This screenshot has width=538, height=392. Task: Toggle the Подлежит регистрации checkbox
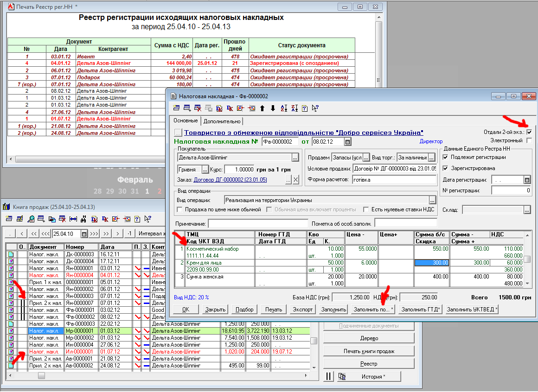click(445, 157)
